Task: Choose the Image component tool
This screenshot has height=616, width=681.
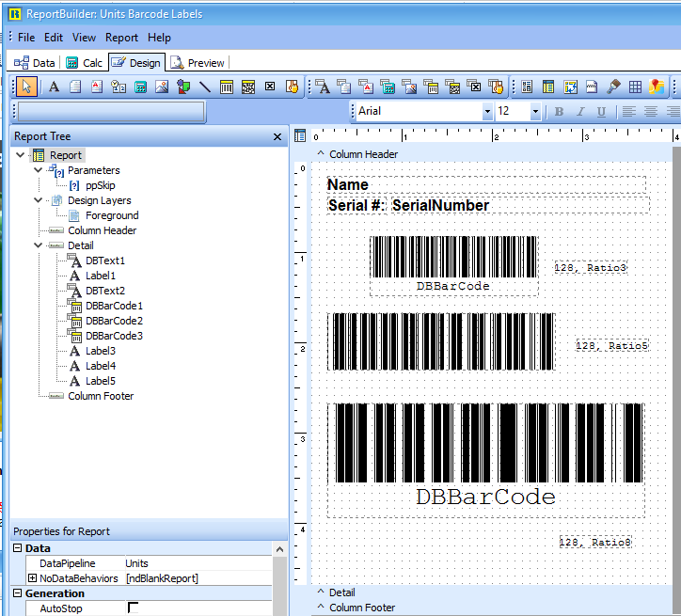Action: [162, 87]
